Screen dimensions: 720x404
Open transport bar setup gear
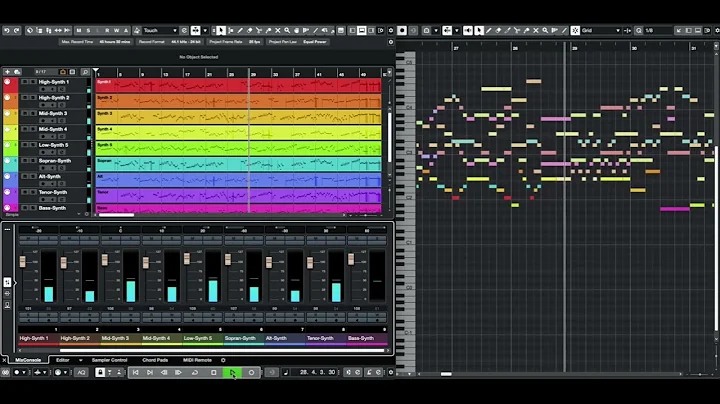(391, 372)
